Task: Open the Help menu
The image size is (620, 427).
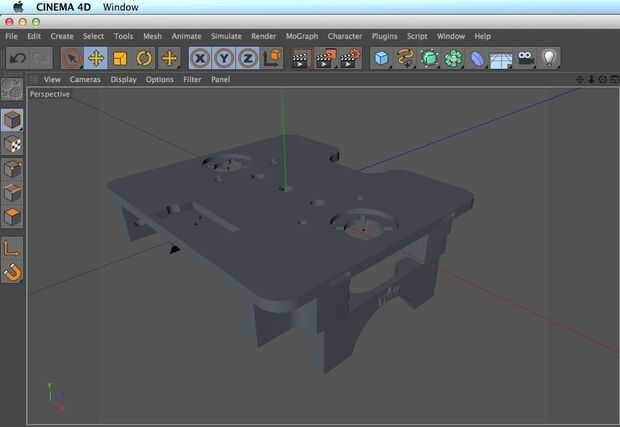Action: 483,36
